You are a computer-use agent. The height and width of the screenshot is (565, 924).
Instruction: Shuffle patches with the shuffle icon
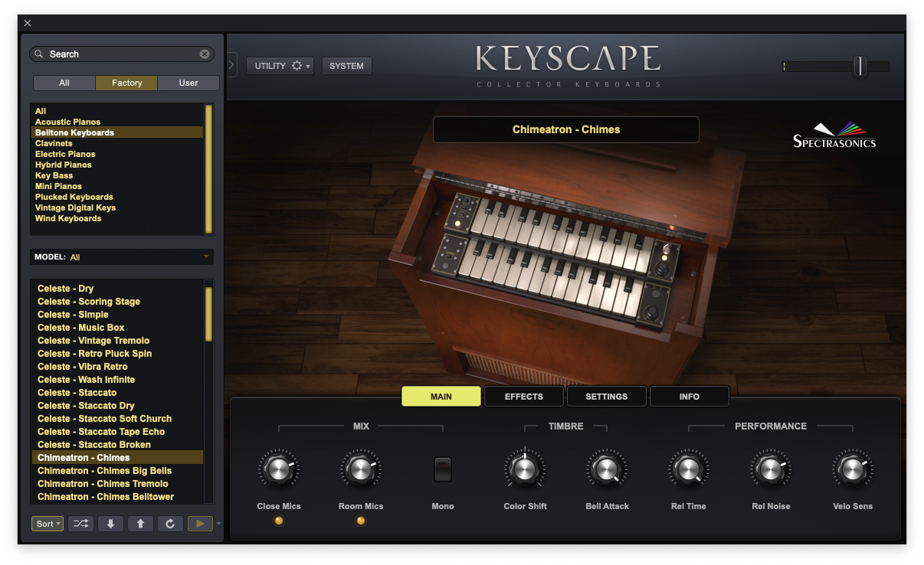click(x=81, y=524)
